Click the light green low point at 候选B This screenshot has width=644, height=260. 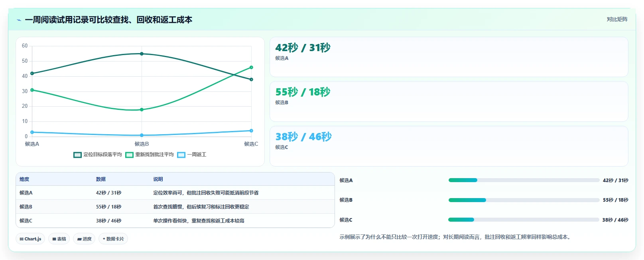142,109
